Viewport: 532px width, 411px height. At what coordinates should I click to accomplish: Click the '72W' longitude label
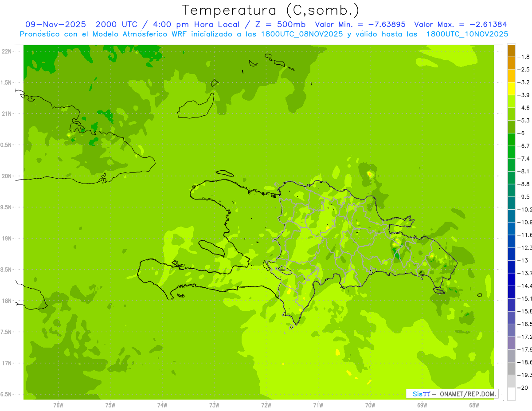[x=266, y=405]
